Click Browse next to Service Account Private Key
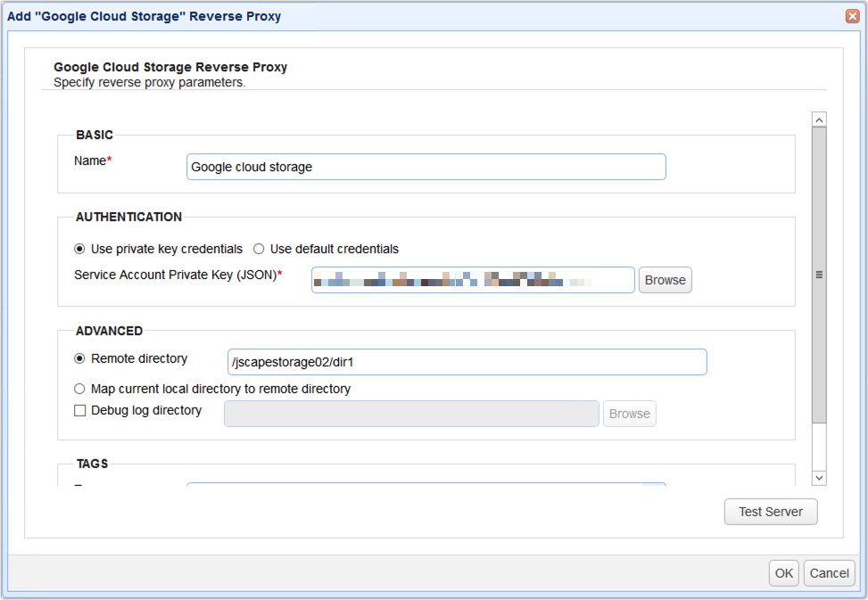 tap(665, 279)
